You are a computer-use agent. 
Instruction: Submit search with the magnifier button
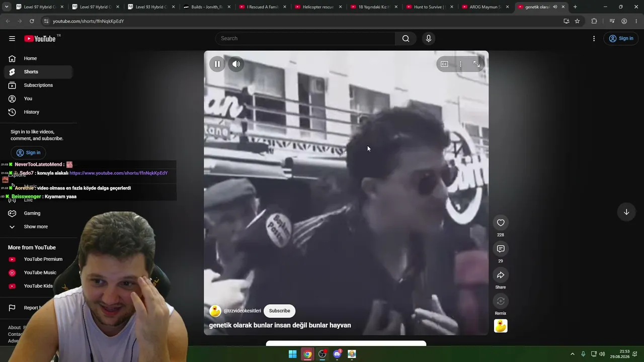[406, 39]
